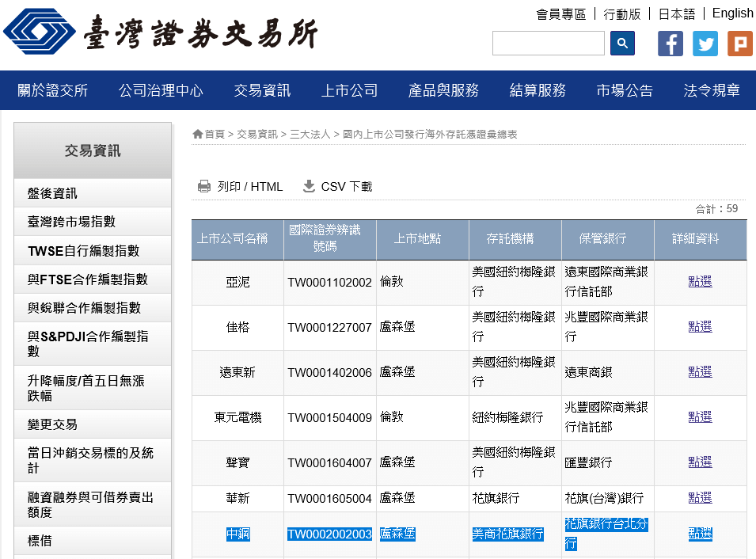Click the 交易資訊 sidebar header

coord(93,151)
